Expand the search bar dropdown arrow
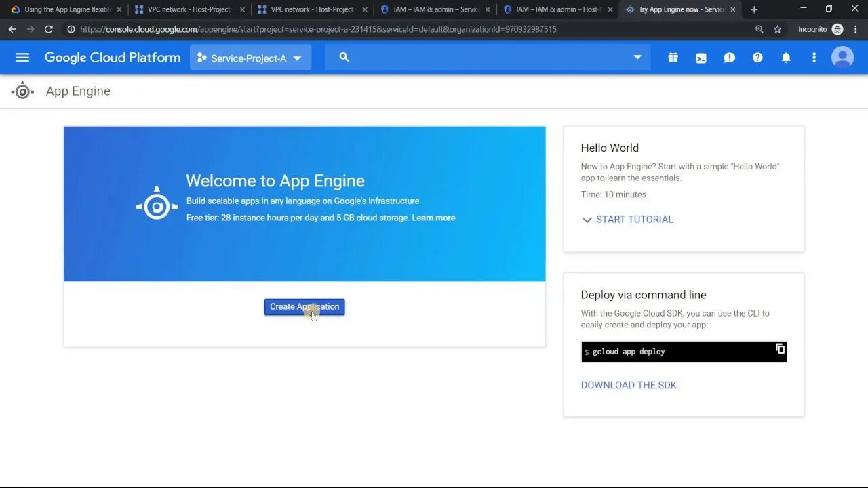The height and width of the screenshot is (488, 868). tap(637, 58)
